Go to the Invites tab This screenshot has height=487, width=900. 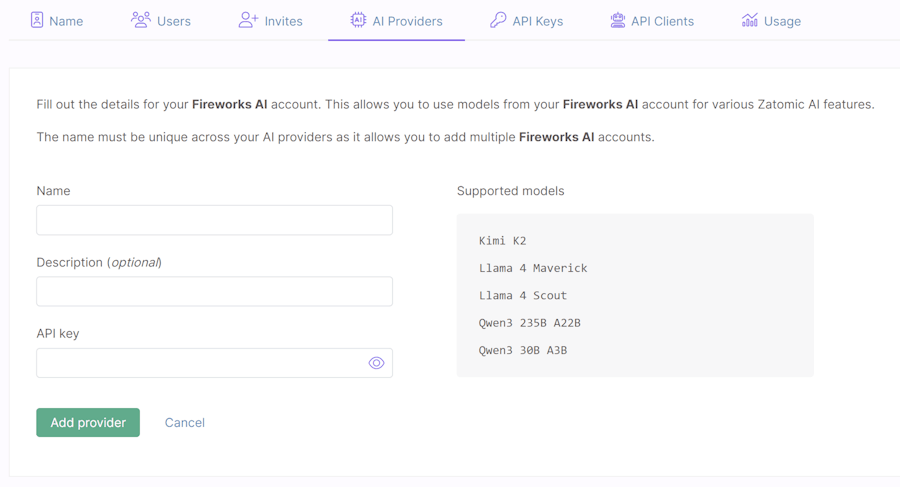270,21
